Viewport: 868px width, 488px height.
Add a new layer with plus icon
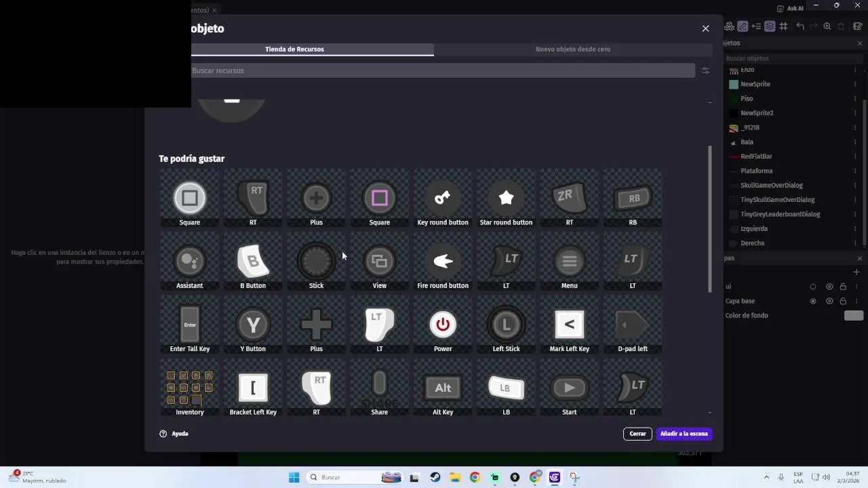click(856, 272)
